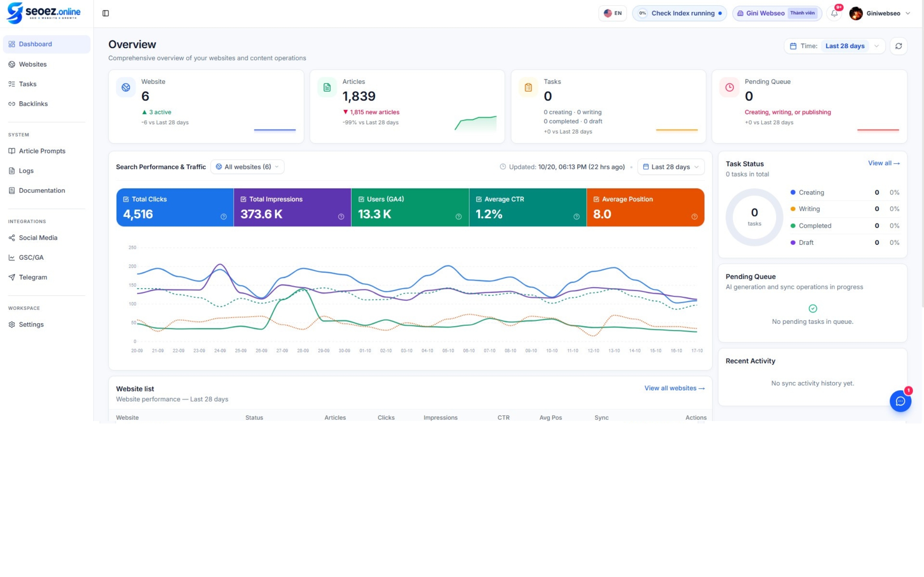Viewport: 924px width, 577px height.
Task: Open Backlinks in sidebar
Action: (47, 104)
